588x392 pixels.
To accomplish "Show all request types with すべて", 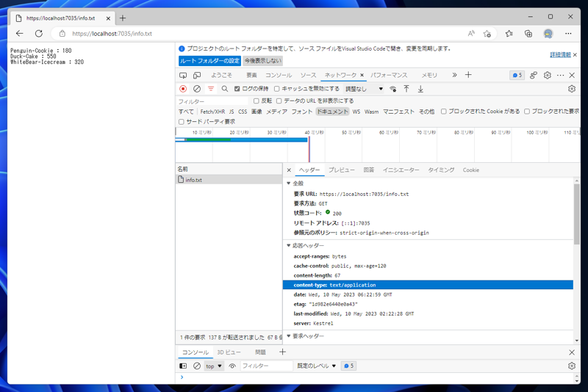I will tap(186, 112).
